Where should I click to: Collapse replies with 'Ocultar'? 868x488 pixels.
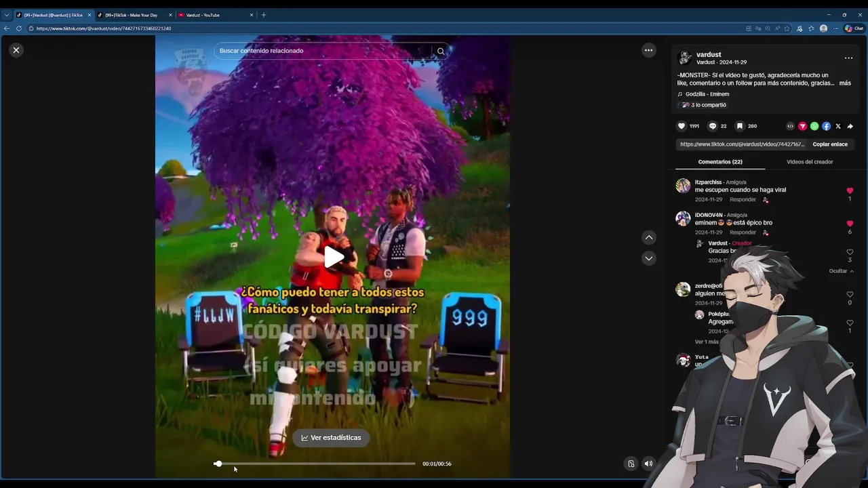point(841,271)
